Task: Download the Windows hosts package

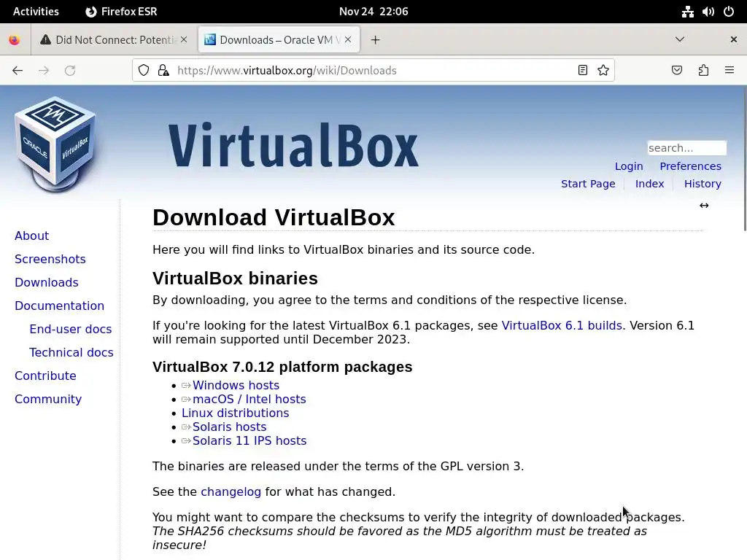Action: pyautogui.click(x=236, y=385)
